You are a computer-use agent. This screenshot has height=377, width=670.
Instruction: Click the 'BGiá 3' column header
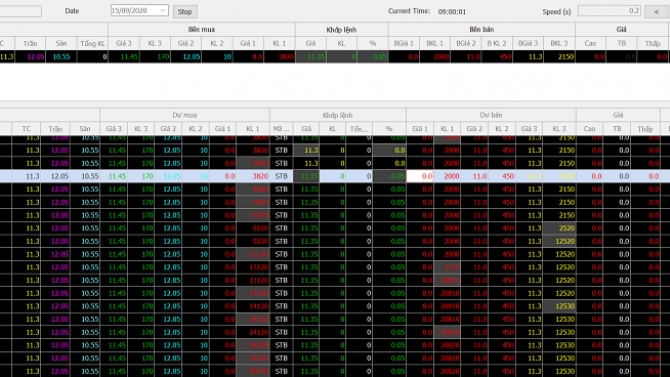point(528,43)
